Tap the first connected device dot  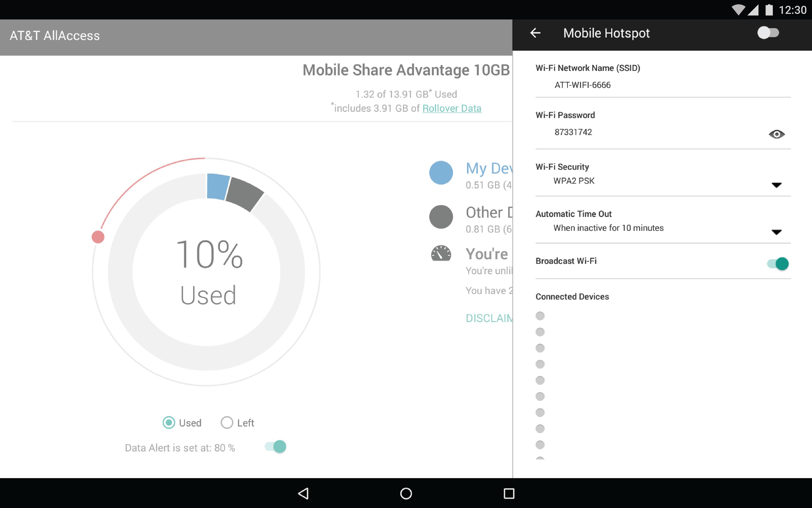point(540,316)
